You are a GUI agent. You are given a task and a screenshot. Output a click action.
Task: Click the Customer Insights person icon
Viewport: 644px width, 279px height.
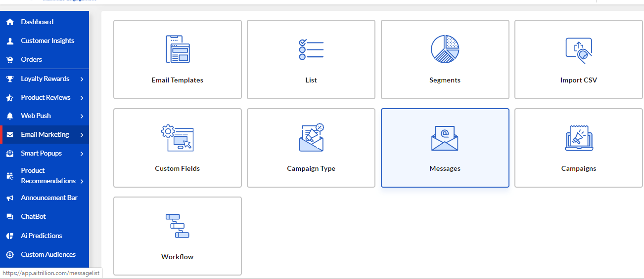(10, 41)
